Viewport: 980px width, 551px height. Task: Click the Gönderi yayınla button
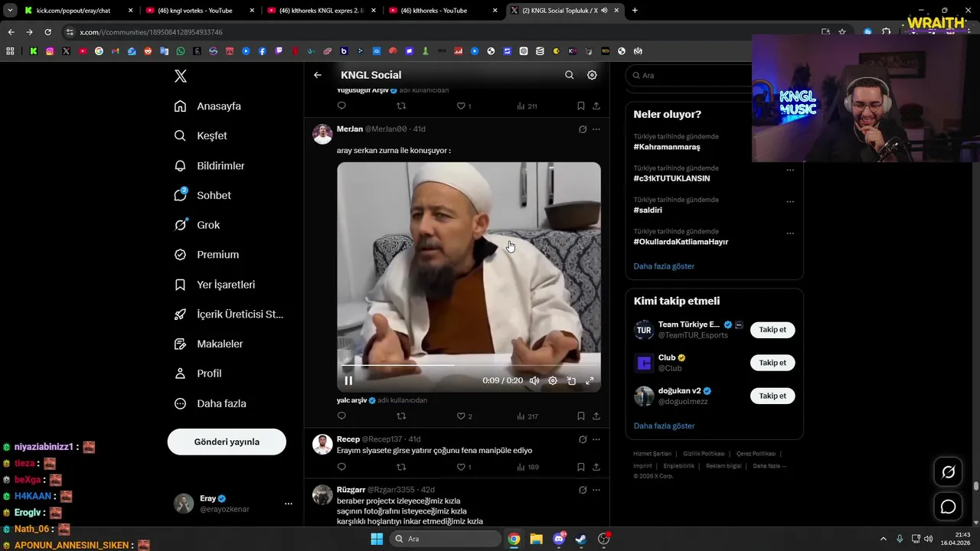pos(227,442)
